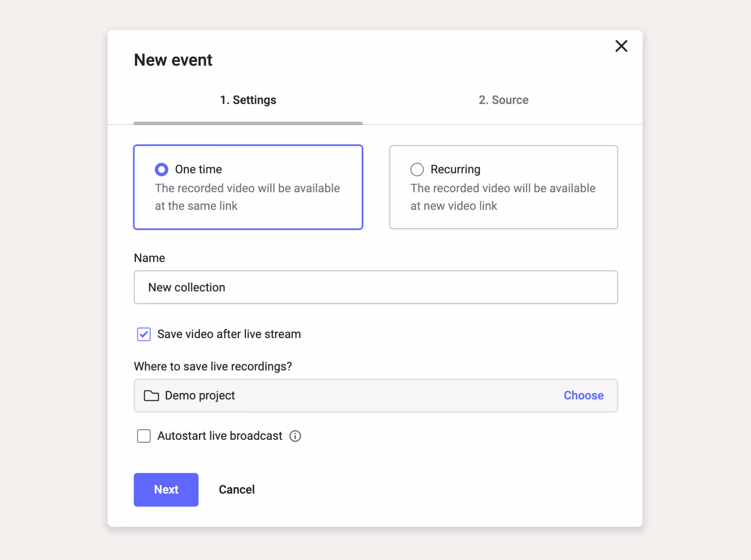Click the Recurring option card description
The height and width of the screenshot is (560, 751).
502,197
